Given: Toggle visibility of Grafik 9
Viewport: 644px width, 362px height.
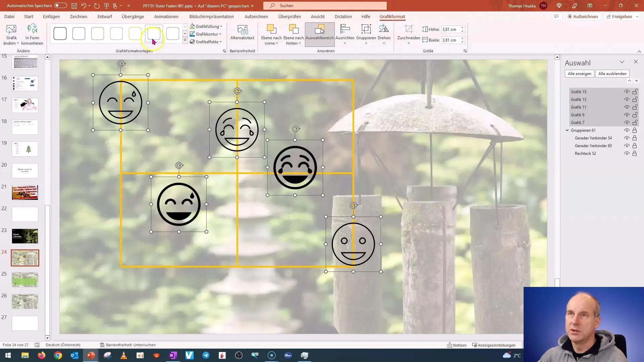Looking at the screenshot, I should (x=627, y=115).
